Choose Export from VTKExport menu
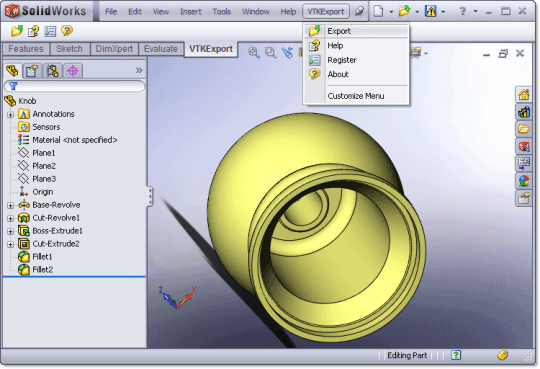This screenshot has width=540, height=369. (x=356, y=31)
